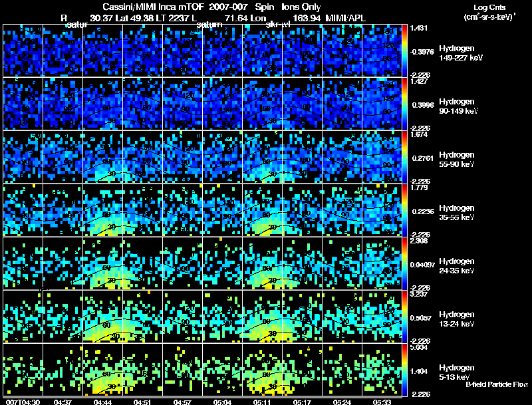Click the 2.308 color scale value
This screenshot has width=532, height=405.
[x=419, y=241]
